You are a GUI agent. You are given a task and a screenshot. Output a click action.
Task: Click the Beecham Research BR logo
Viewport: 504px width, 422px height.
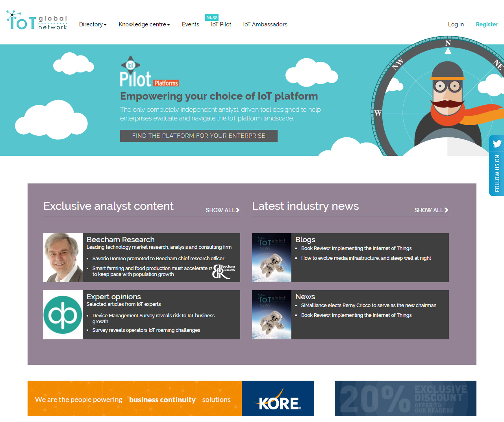[x=224, y=272]
